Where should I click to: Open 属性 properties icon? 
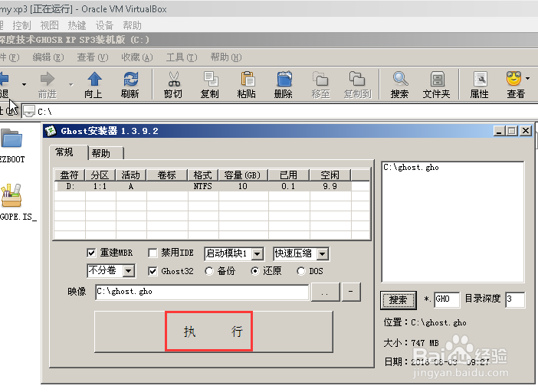480,79
